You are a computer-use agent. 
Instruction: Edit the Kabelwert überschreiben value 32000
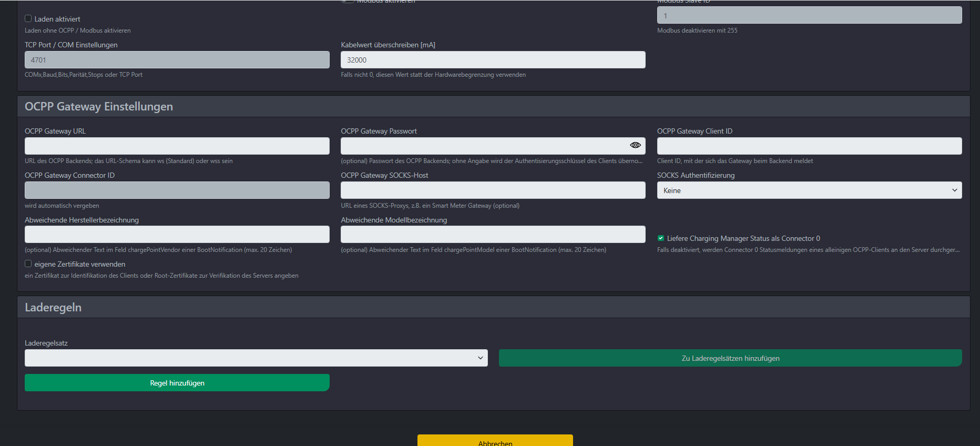(493, 60)
